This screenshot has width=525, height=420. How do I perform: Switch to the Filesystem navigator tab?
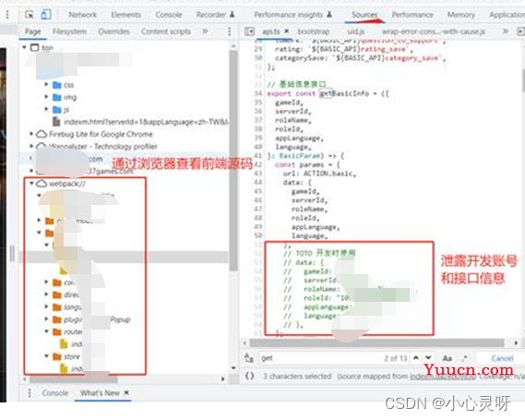[x=69, y=31]
